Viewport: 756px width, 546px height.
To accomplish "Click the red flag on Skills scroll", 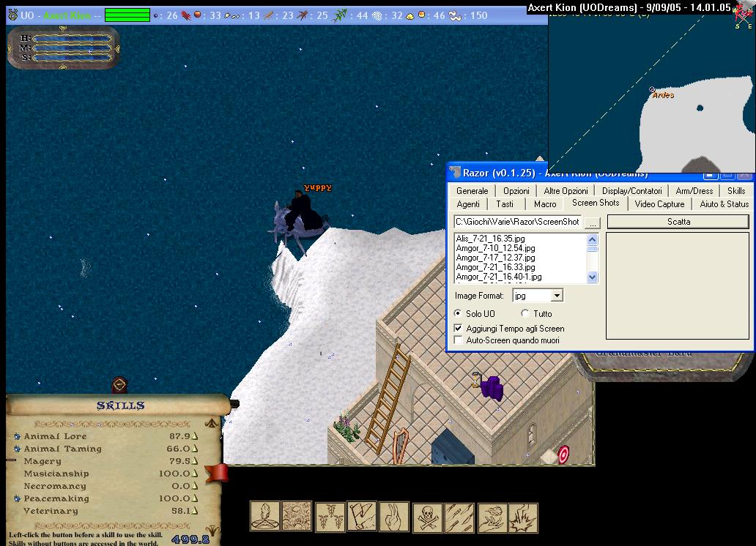I will coord(218,473).
